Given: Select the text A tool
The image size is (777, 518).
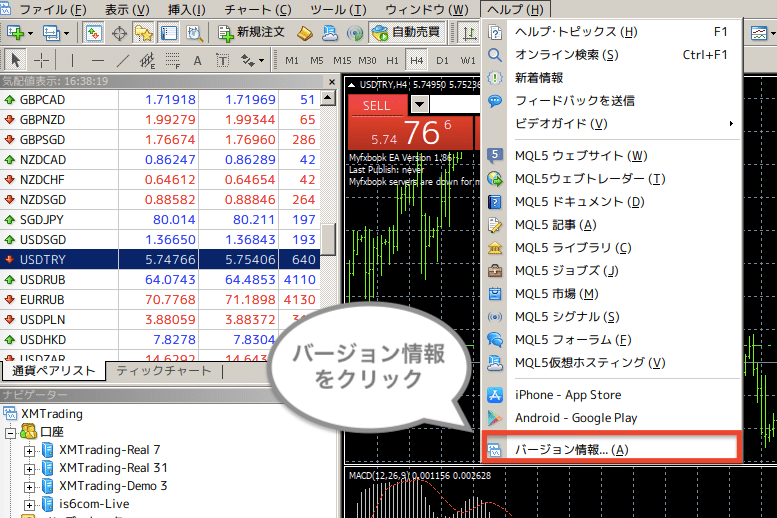Looking at the screenshot, I should pyautogui.click(x=197, y=60).
